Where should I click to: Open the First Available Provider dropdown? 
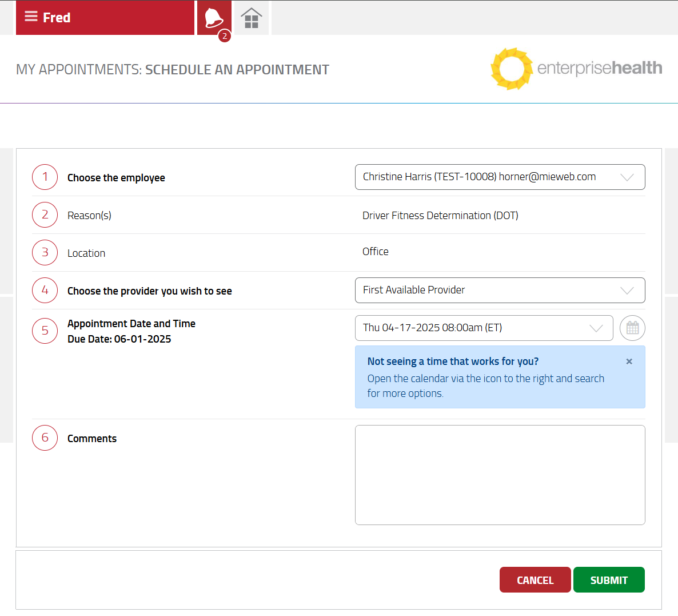[500, 291]
